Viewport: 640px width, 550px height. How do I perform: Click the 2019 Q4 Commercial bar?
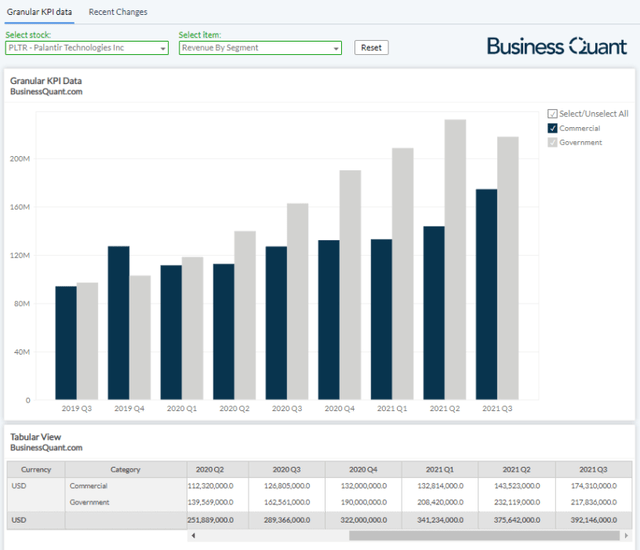pyautogui.click(x=119, y=323)
